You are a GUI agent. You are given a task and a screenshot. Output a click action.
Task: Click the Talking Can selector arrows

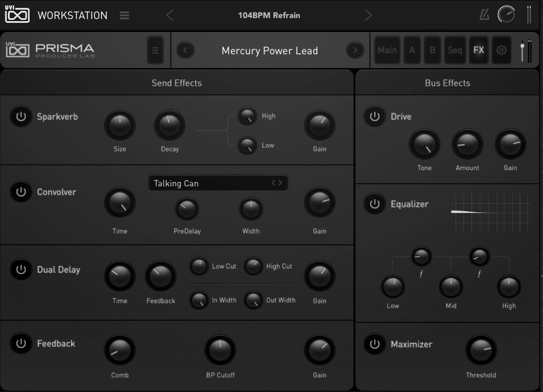pos(277,183)
